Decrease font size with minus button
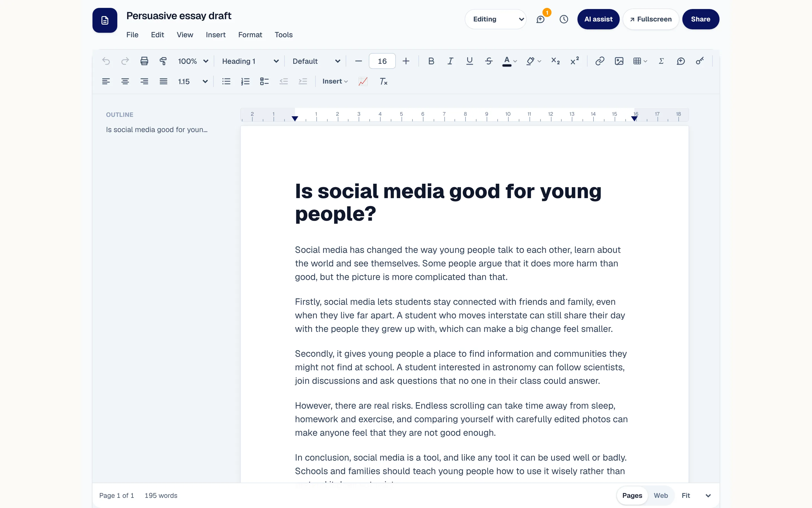 pyautogui.click(x=358, y=61)
